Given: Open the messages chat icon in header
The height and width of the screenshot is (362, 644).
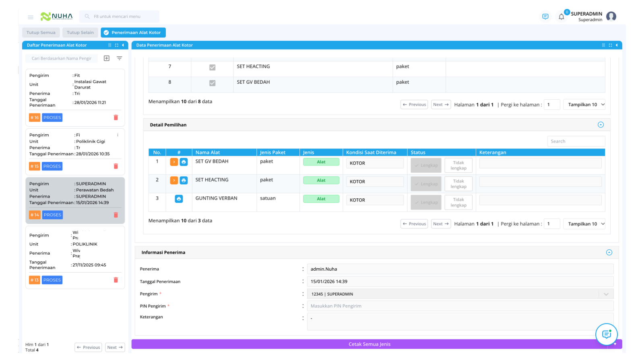Looking at the screenshot, I should pos(545,16).
